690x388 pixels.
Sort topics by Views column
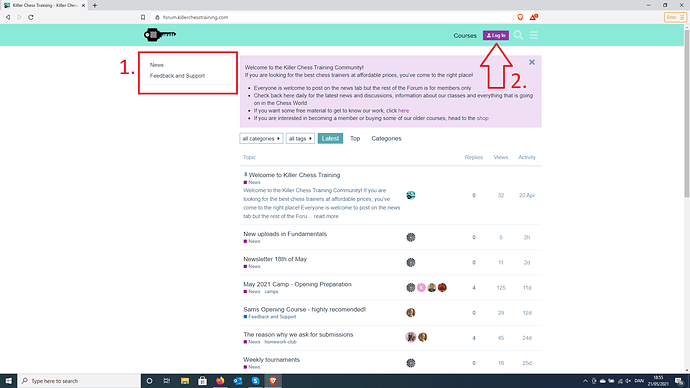(501, 157)
